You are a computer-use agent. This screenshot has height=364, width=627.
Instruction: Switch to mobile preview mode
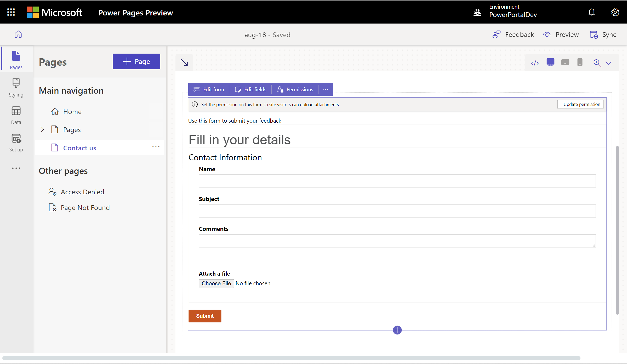tap(579, 62)
